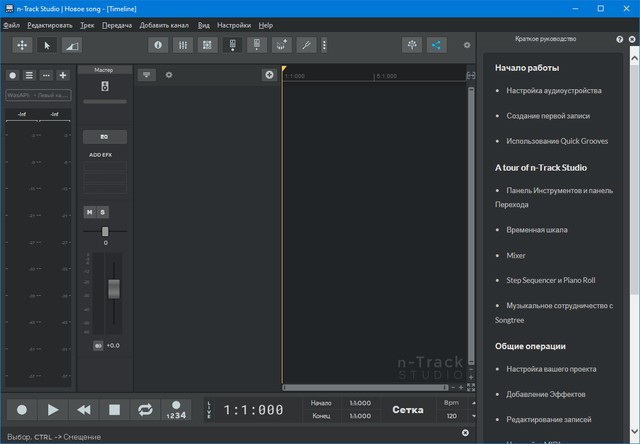Click the Сетка grid button

tap(407, 410)
